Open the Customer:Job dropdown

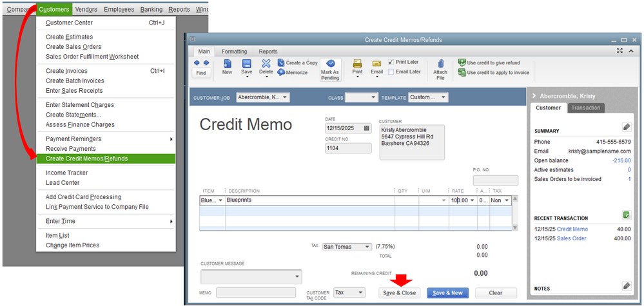pyautogui.click(x=286, y=97)
